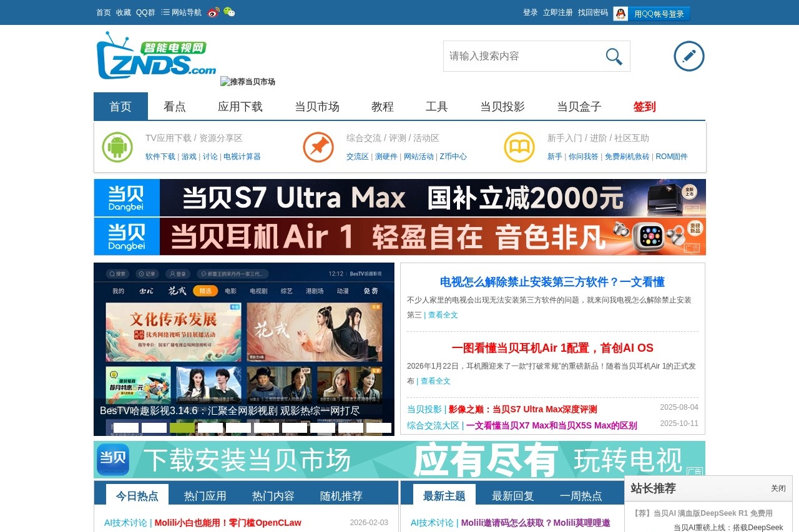This screenshot has height=532, width=799.
Task: Open the 新手 link
Action: click(555, 157)
